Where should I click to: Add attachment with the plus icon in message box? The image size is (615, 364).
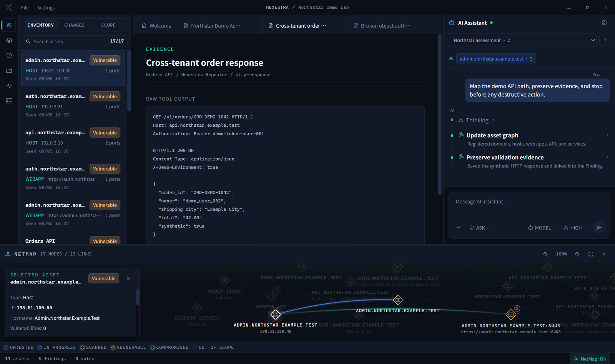(459, 228)
